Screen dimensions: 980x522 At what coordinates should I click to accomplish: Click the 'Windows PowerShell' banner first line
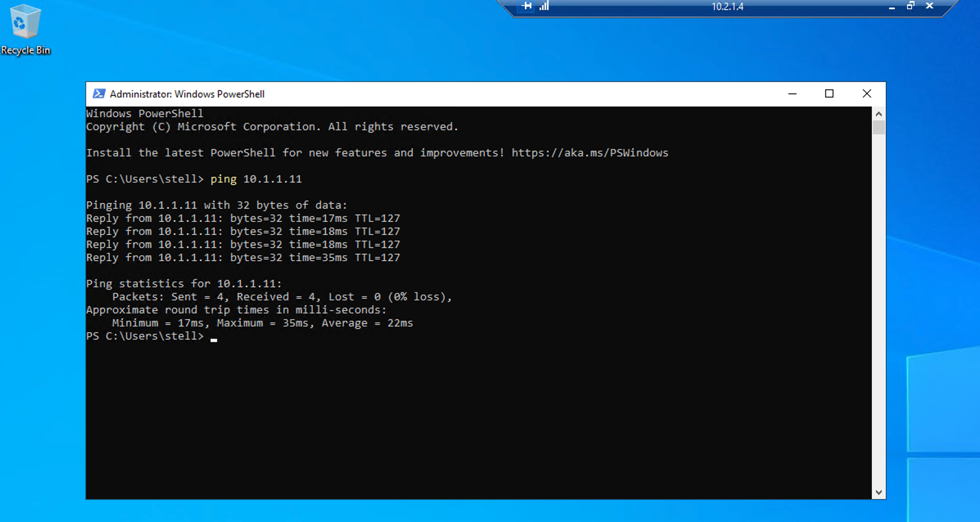pos(145,113)
